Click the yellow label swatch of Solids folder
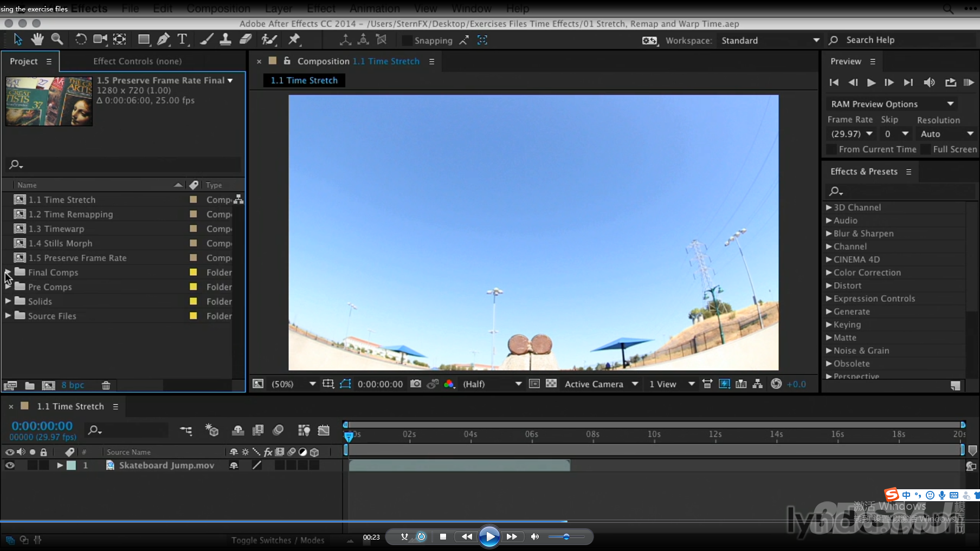This screenshot has height=551, width=980. (193, 301)
